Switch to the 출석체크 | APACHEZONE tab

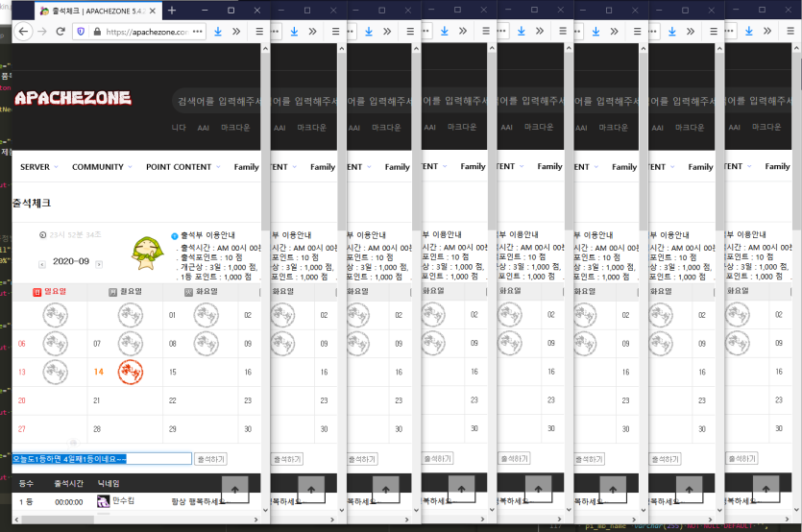click(x=97, y=11)
